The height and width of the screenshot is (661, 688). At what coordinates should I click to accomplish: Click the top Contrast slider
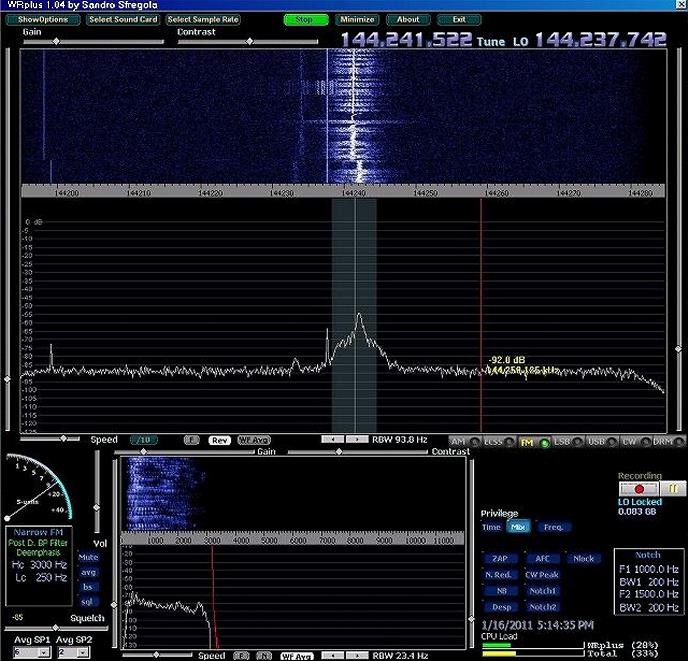[248, 42]
